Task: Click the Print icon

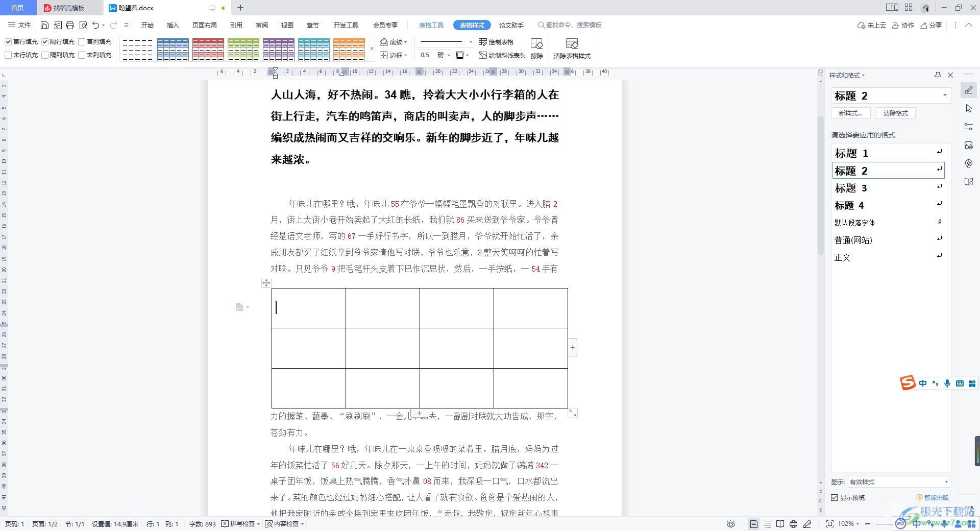Action: point(70,25)
